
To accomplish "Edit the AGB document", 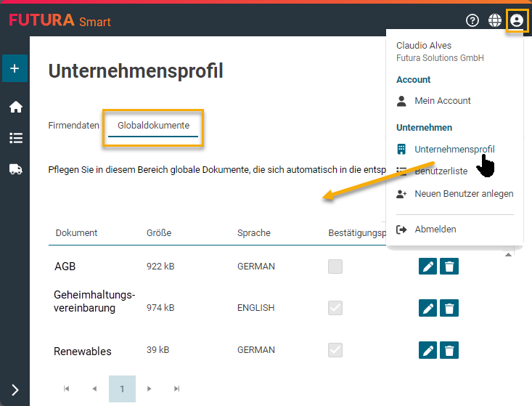I will (x=428, y=267).
